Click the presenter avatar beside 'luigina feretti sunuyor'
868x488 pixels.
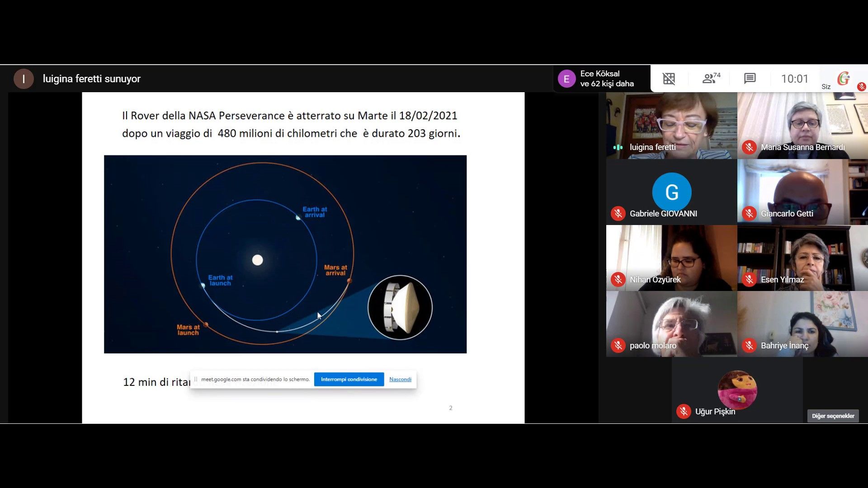coord(24,79)
